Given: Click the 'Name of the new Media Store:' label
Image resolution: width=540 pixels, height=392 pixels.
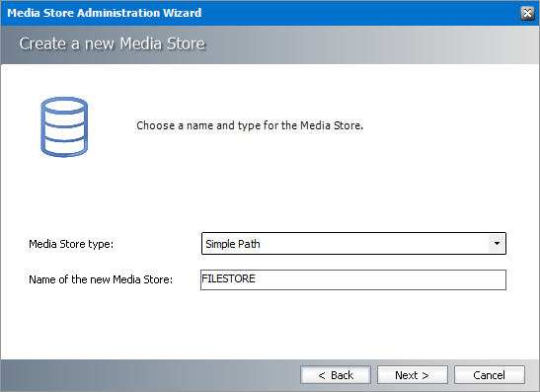Looking at the screenshot, I should [101, 279].
